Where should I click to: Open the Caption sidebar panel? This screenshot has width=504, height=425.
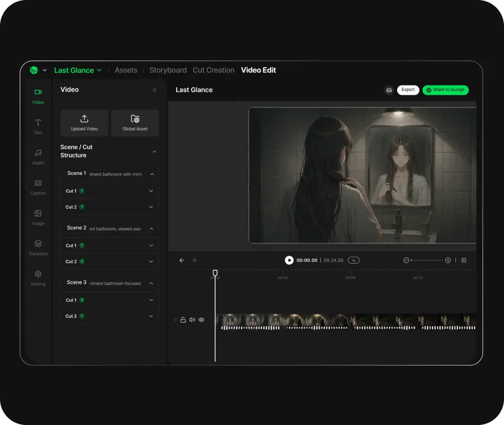(x=38, y=187)
